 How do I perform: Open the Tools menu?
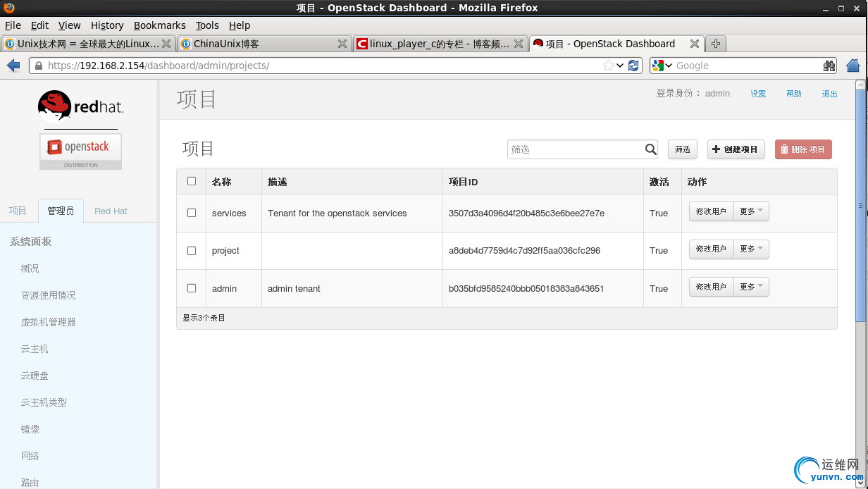(x=207, y=25)
